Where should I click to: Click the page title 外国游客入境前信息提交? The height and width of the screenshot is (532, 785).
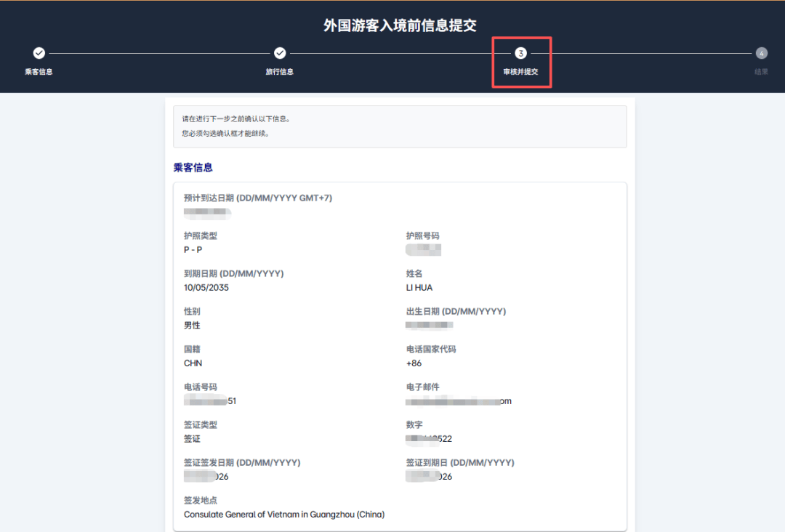(x=400, y=25)
